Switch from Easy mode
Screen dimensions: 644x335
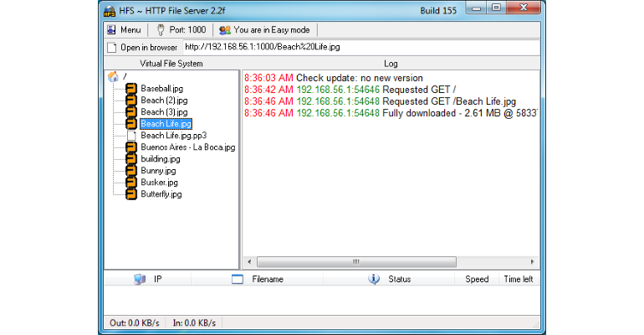[264, 30]
